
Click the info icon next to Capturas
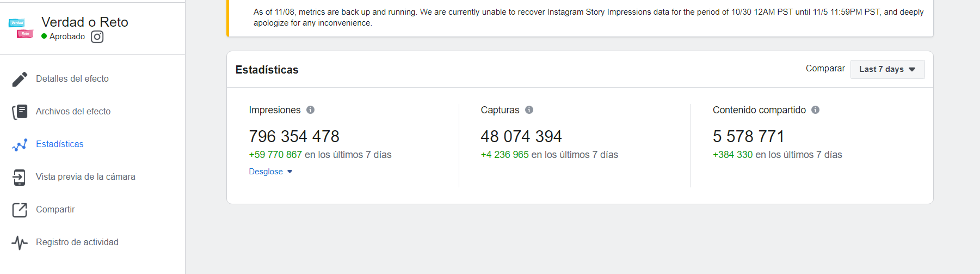pos(529,110)
